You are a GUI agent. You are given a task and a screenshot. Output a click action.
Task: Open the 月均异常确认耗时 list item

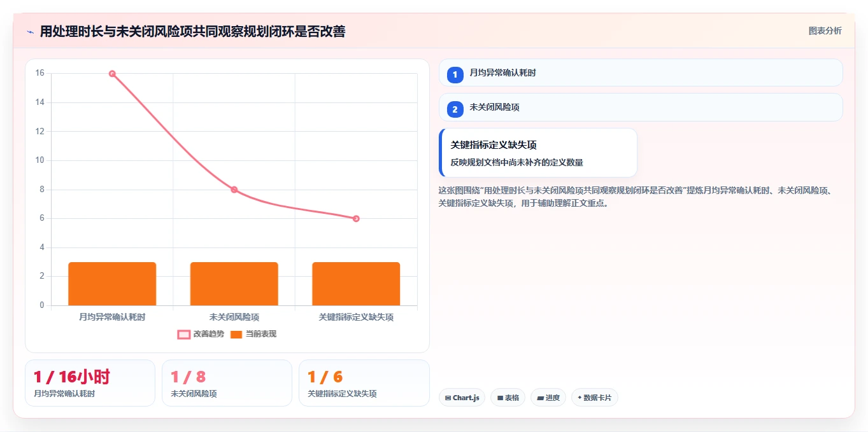[x=641, y=73]
